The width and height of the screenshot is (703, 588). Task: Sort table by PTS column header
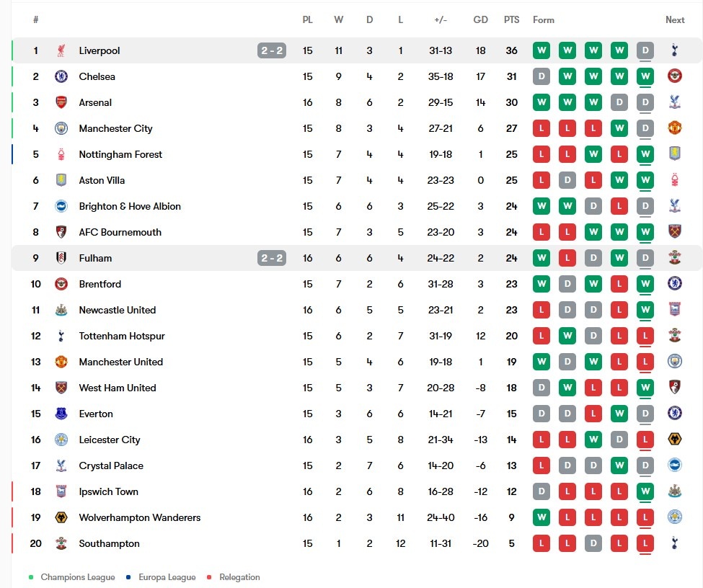pyautogui.click(x=511, y=19)
